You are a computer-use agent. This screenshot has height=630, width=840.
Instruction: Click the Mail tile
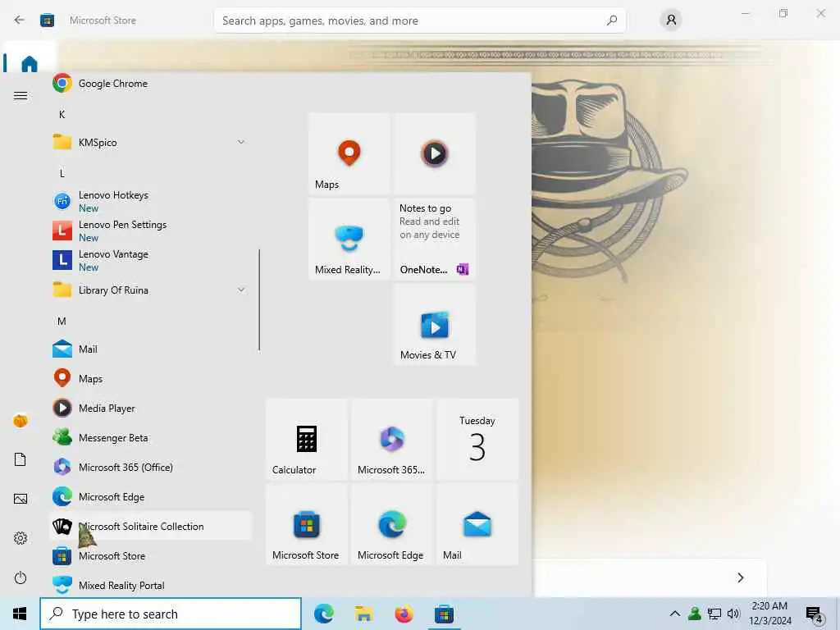point(477,524)
